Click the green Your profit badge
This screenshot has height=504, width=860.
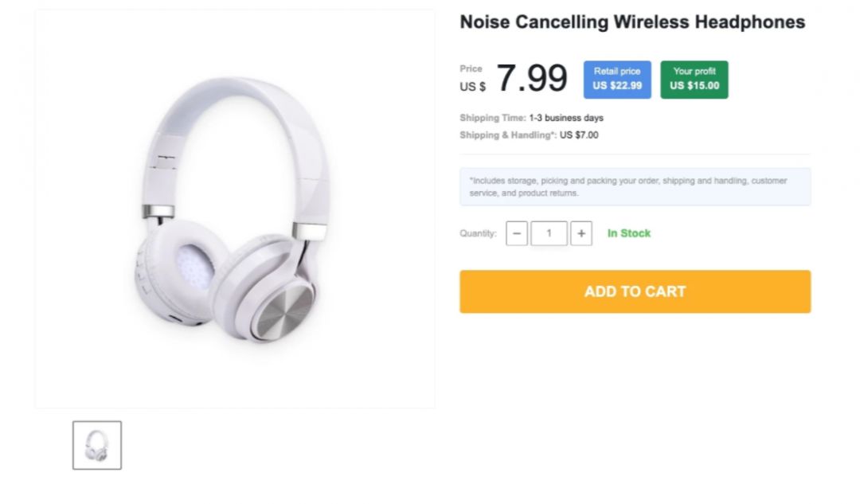point(694,80)
